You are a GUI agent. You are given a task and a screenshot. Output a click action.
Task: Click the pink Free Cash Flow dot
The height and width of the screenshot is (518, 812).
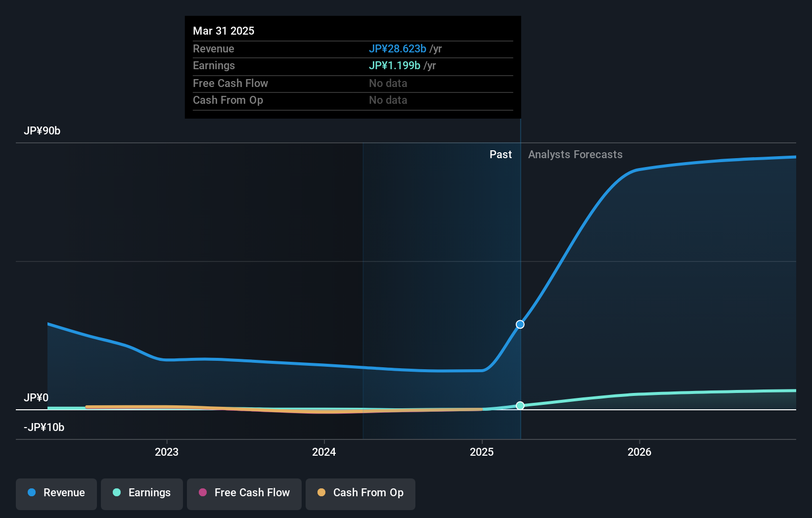pos(202,493)
